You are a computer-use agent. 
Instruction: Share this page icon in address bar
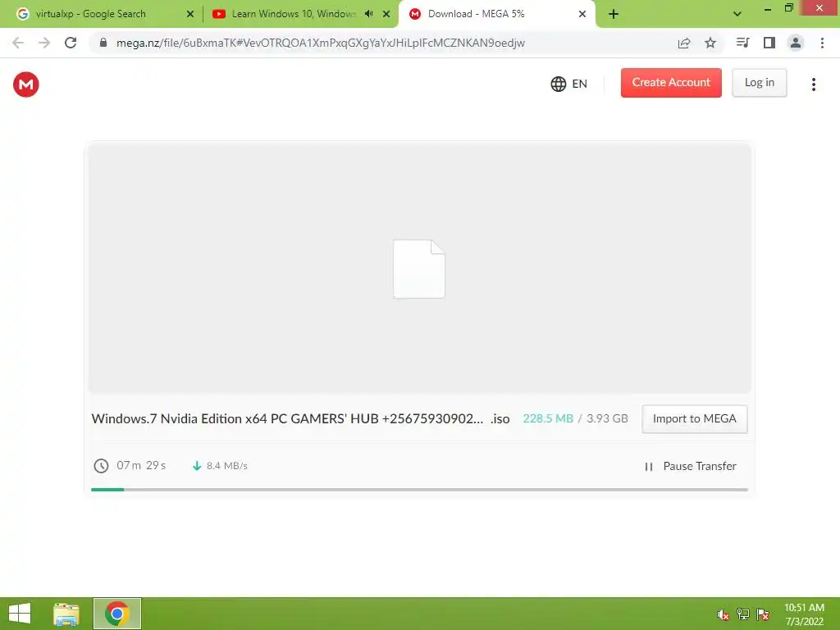click(x=684, y=43)
